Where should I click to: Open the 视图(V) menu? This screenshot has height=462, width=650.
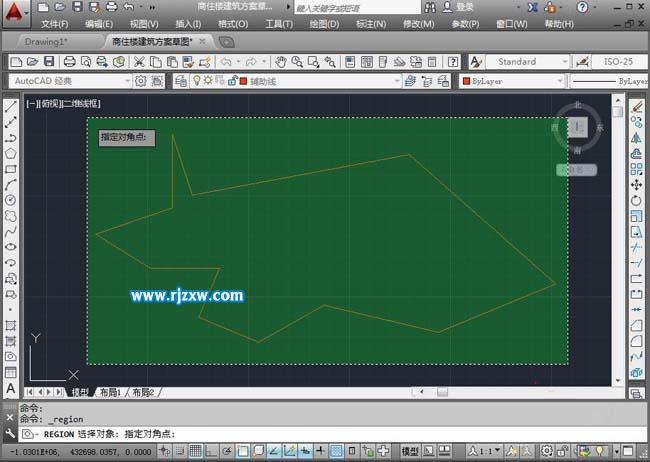click(144, 24)
